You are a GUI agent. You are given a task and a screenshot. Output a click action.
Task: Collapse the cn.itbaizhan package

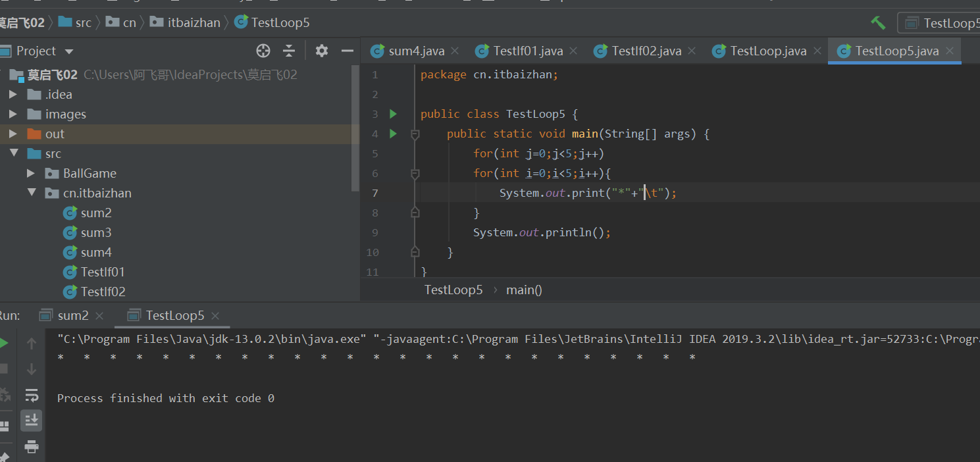(x=31, y=193)
